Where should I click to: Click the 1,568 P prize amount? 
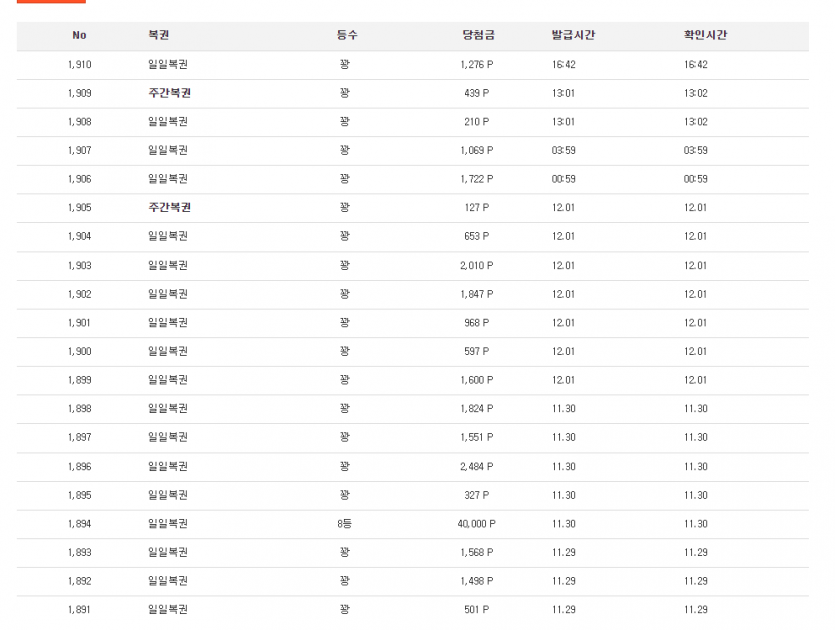(477, 553)
